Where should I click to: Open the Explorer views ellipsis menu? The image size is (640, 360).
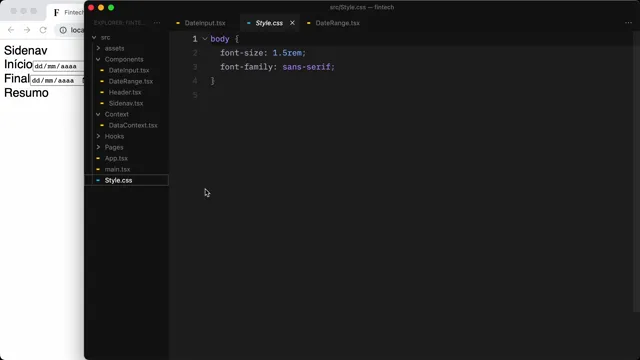tap(157, 23)
